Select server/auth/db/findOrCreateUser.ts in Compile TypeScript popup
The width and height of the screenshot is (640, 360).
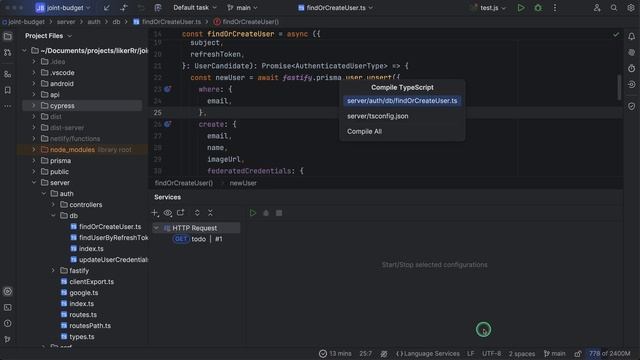click(402, 101)
